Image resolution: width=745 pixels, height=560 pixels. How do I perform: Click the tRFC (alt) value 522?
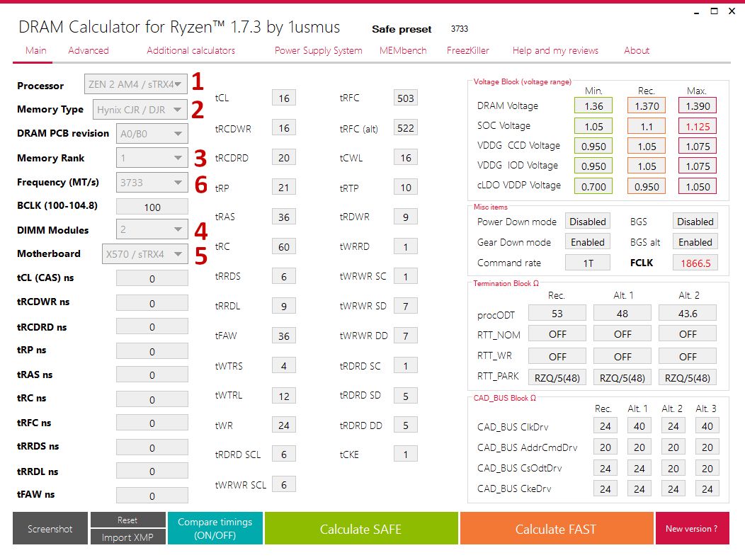(405, 127)
